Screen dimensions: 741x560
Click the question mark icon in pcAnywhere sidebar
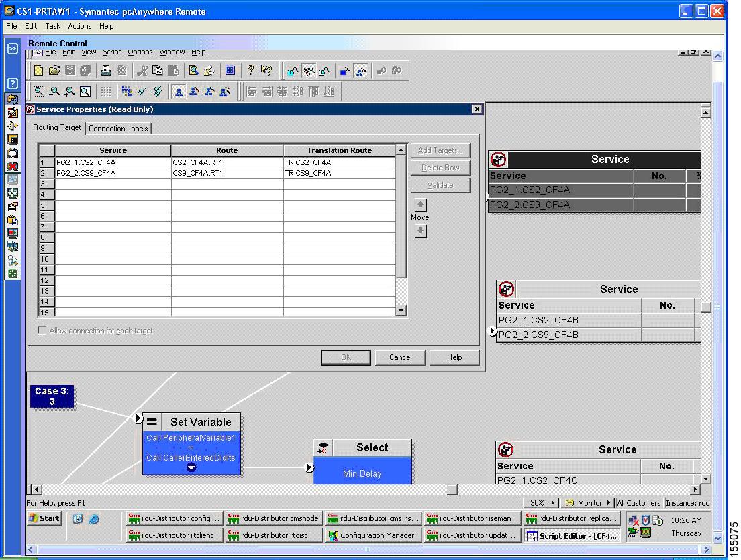(13, 84)
